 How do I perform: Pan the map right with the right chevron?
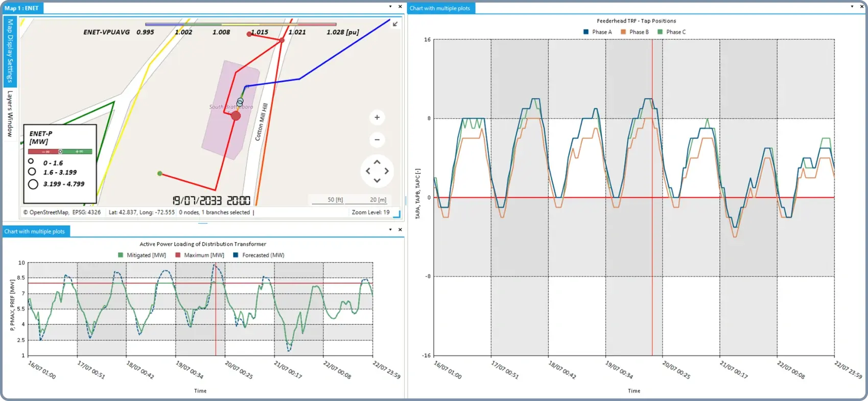[387, 171]
